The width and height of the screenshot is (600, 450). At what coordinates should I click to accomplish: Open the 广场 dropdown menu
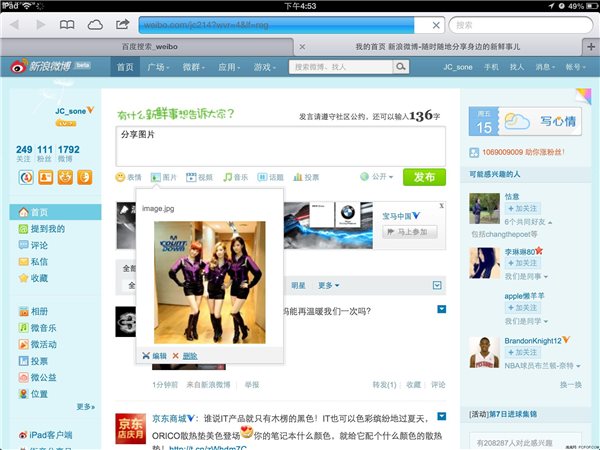(158, 67)
